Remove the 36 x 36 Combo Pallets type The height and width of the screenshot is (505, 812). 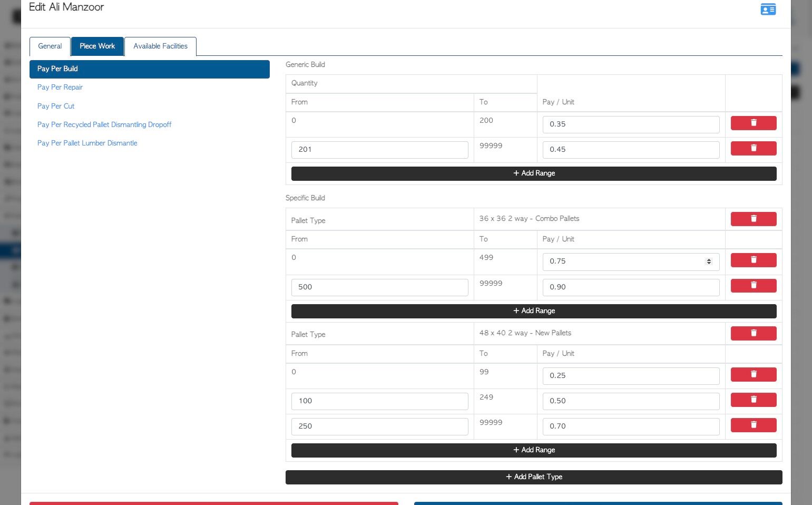point(754,219)
